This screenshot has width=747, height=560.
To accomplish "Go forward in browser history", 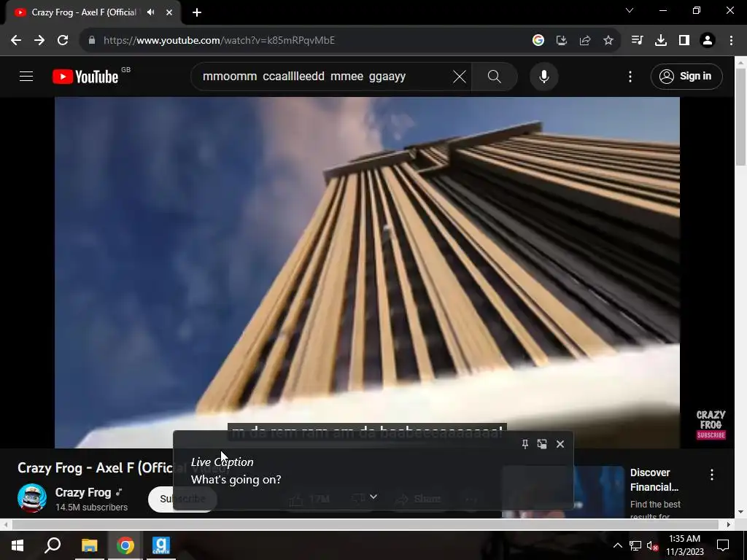I will 39,41.
